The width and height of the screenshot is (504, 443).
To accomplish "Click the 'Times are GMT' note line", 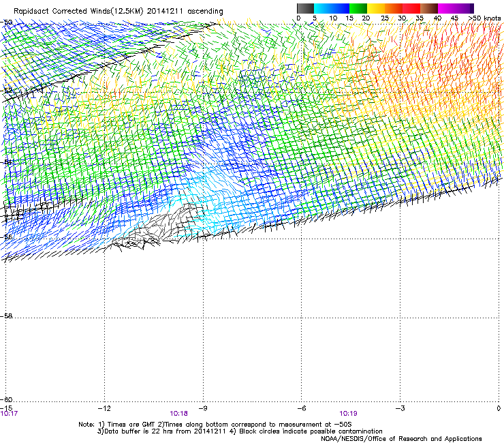I will [x=215, y=425].
